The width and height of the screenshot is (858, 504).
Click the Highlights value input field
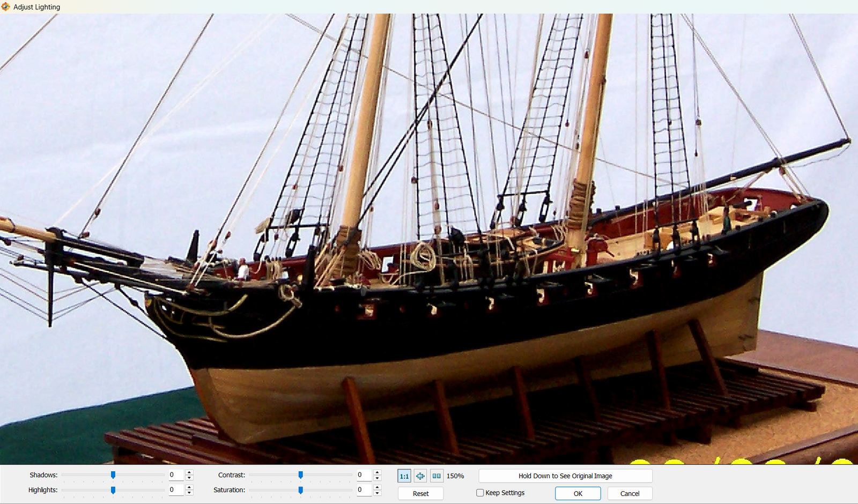click(175, 490)
